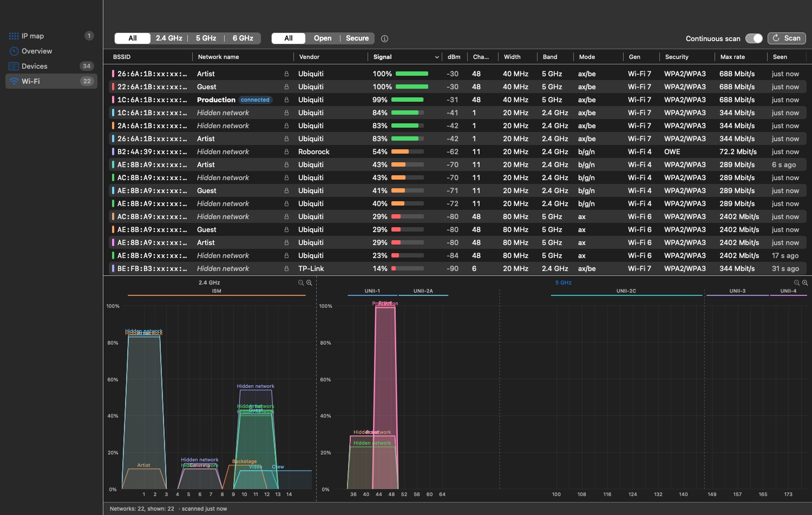812x515 pixels.
Task: Click the signal bar in the TP-Link row
Action: tap(407, 268)
